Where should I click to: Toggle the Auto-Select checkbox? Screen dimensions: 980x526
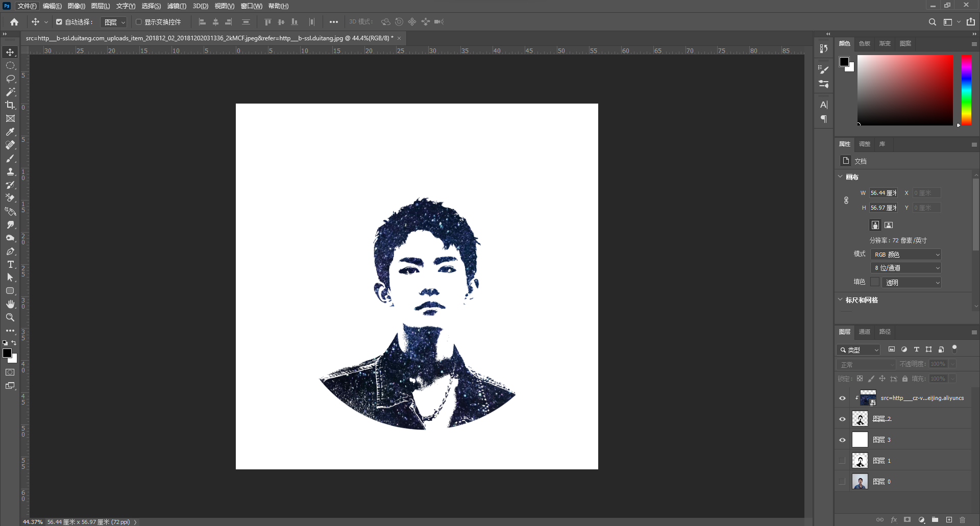59,22
